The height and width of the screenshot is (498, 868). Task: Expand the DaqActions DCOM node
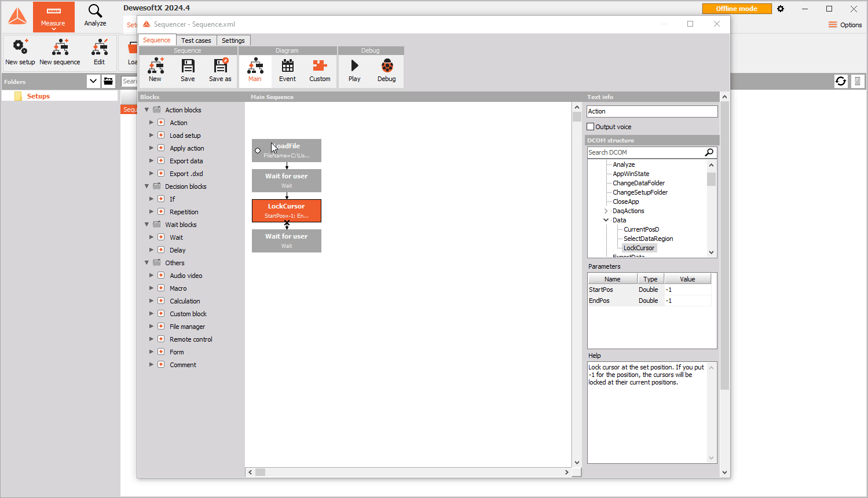[606, 211]
